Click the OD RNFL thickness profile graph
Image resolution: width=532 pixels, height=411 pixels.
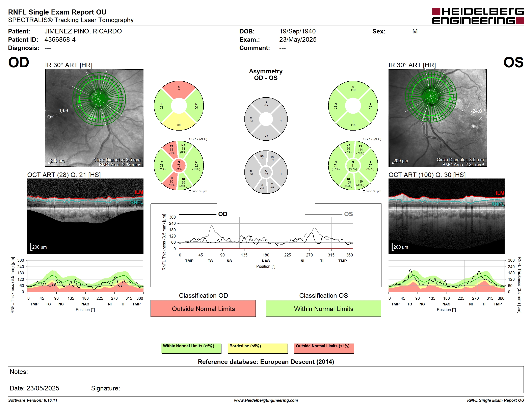(x=85, y=276)
